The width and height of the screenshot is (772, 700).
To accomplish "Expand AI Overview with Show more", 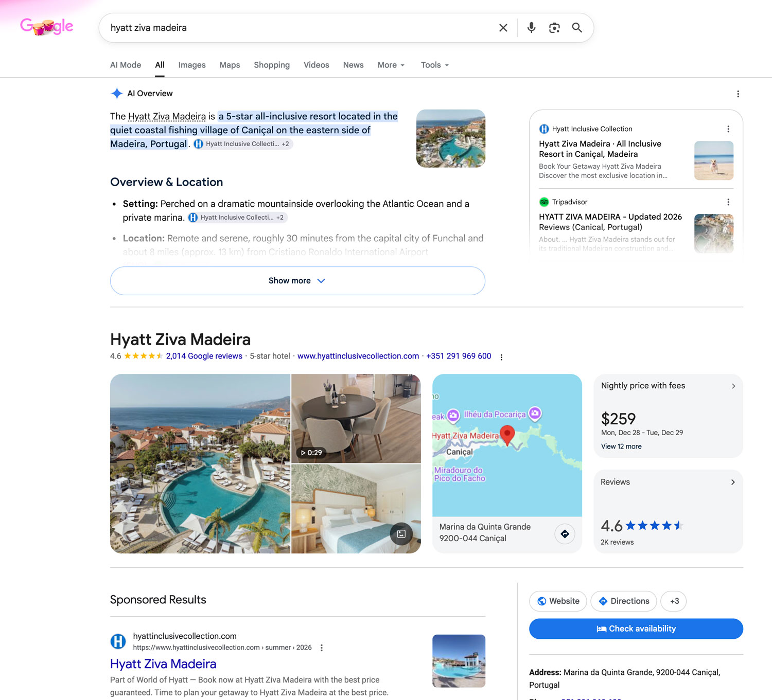I will (x=297, y=281).
